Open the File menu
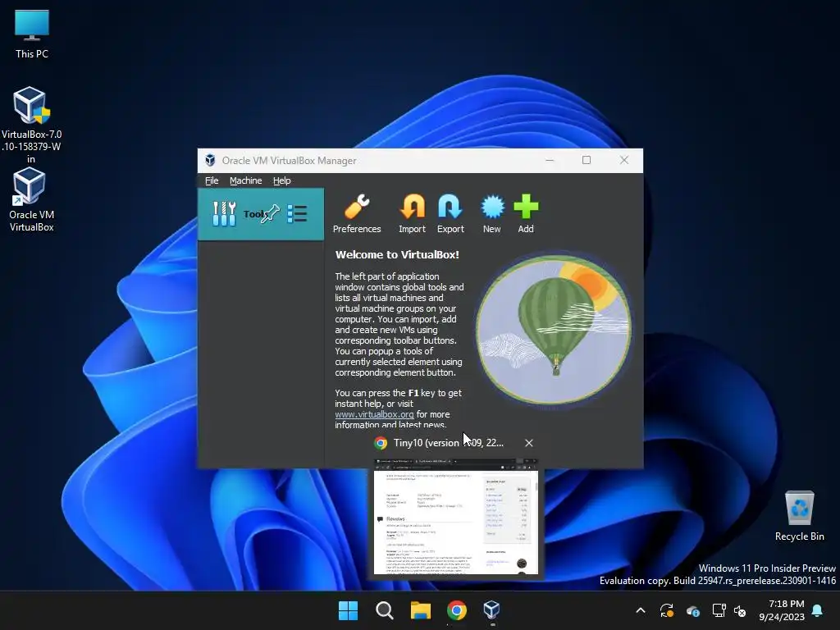This screenshot has width=840, height=630. point(212,180)
